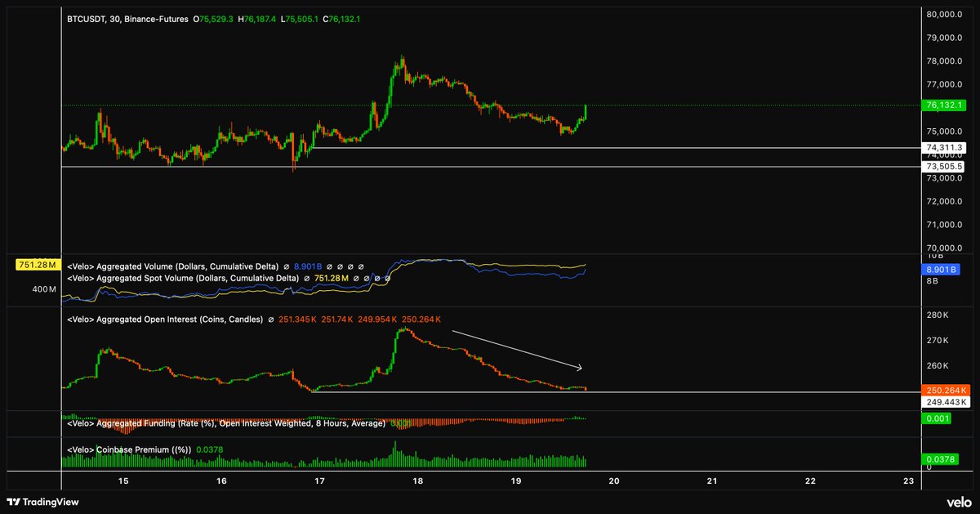
Task: Click the 74,311.3 horizontal line price label
Action: (x=944, y=148)
